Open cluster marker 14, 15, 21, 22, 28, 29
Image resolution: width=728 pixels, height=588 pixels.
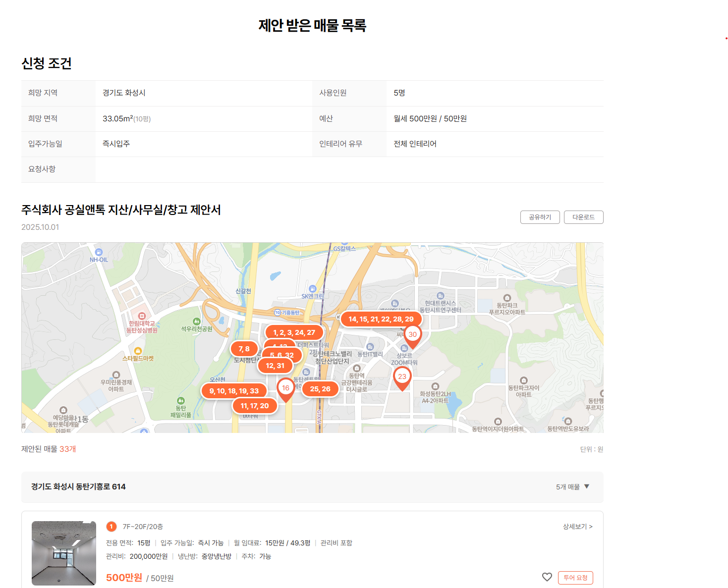click(x=381, y=320)
